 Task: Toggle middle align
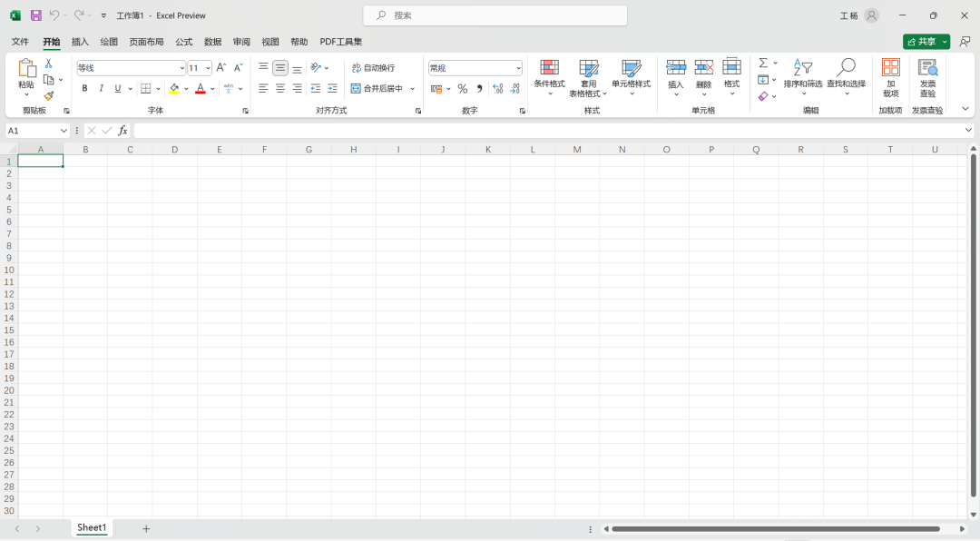click(x=280, y=67)
